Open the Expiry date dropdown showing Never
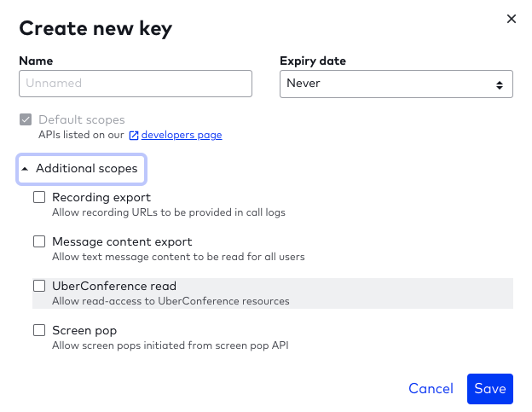Image resolution: width=532 pixels, height=412 pixels. 396,84
